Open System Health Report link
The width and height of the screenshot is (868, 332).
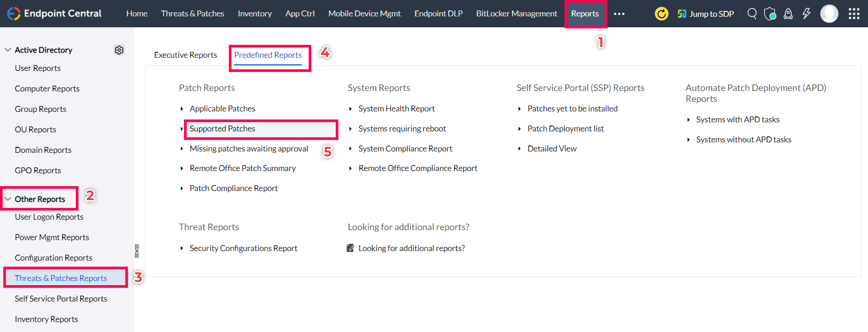click(x=396, y=109)
